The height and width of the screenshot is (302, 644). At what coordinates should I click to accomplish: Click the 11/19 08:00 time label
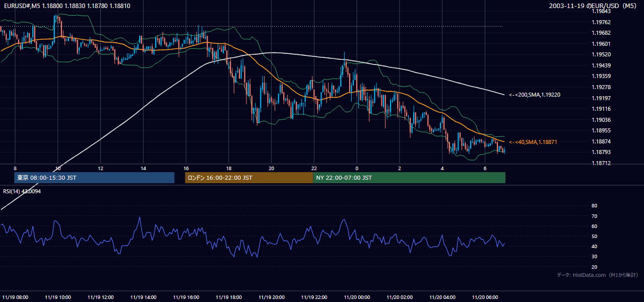15,297
